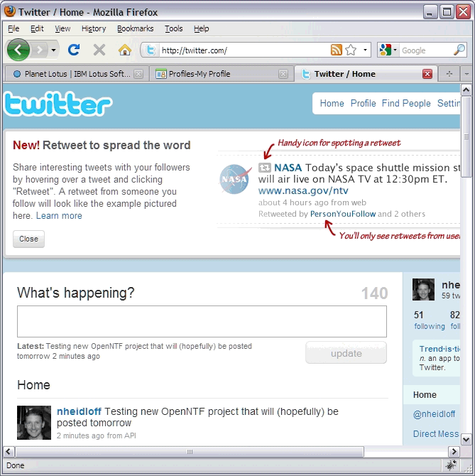Open the Google search engine selector
The height and width of the screenshot is (476, 475).
388,50
